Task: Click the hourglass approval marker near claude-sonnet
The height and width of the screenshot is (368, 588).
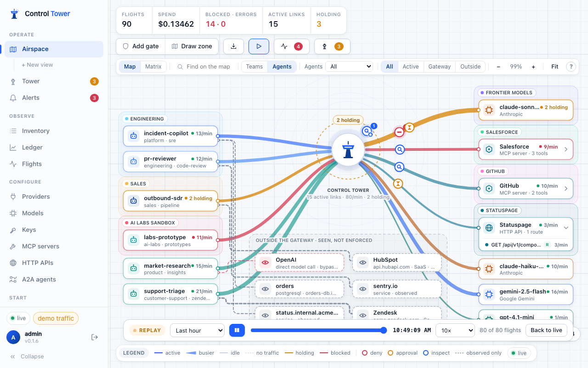Action: pyautogui.click(x=409, y=127)
